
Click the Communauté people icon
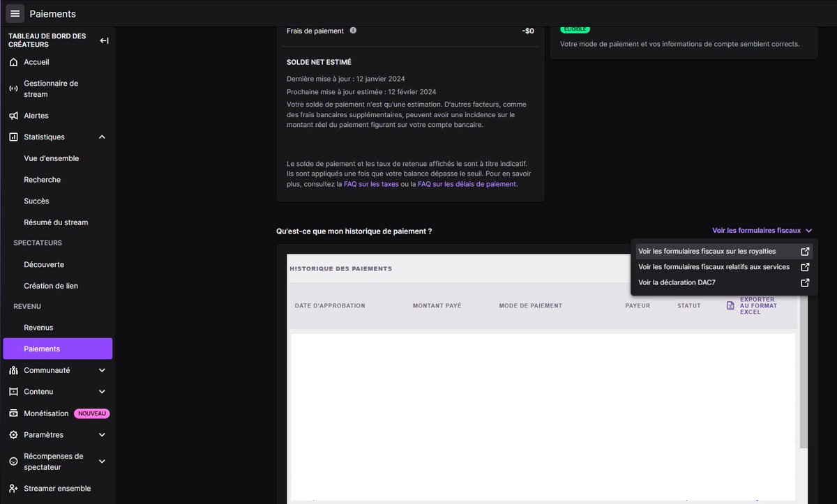point(13,370)
